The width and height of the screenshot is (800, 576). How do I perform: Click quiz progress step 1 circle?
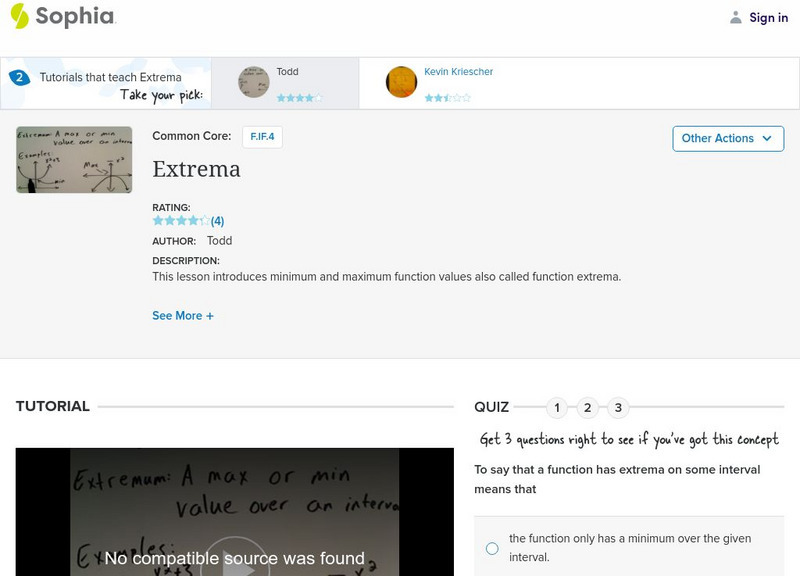(x=557, y=407)
